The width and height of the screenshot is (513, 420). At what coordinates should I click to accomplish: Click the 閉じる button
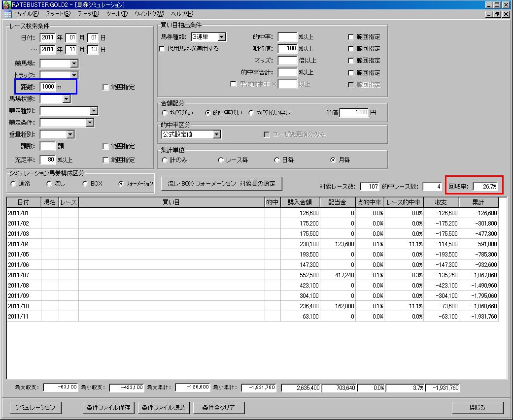point(478,408)
